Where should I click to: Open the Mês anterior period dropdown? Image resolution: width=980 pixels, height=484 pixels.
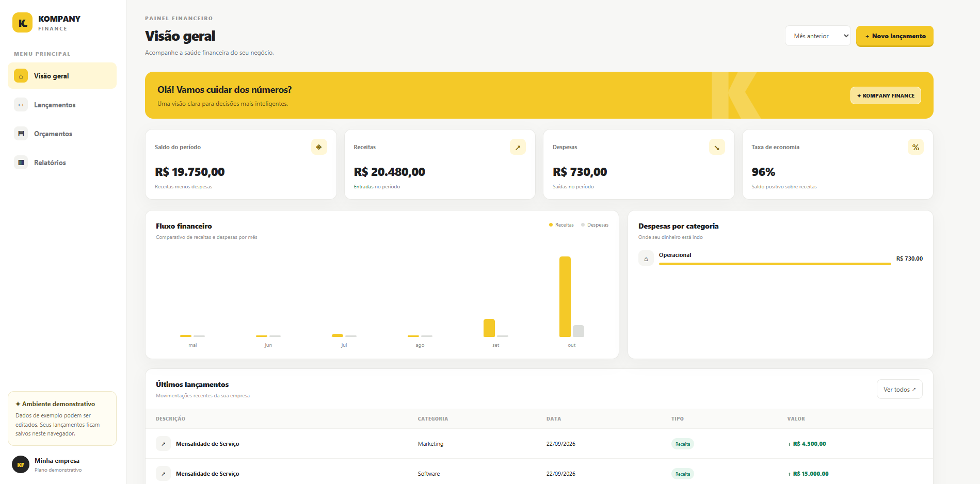(818, 36)
